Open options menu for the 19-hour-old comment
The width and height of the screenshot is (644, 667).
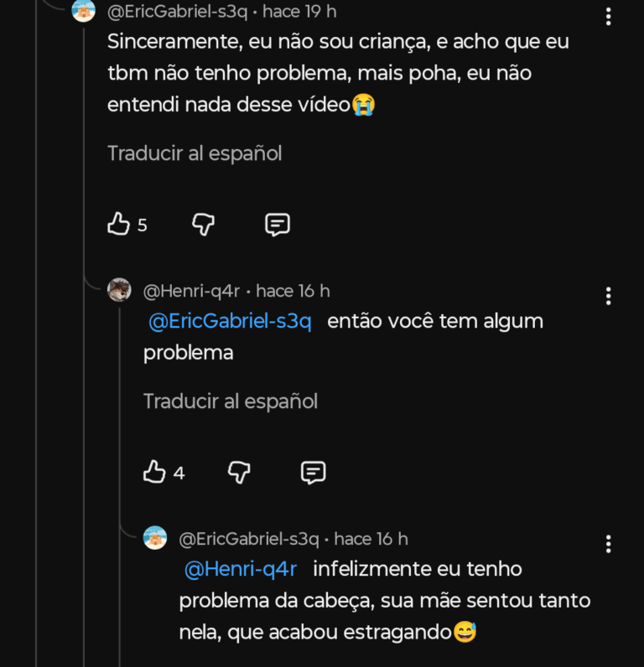tap(609, 17)
